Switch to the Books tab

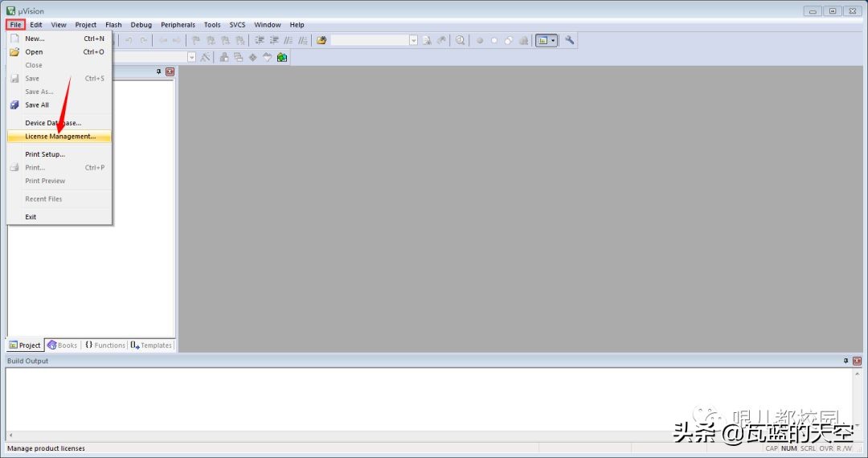pos(62,346)
